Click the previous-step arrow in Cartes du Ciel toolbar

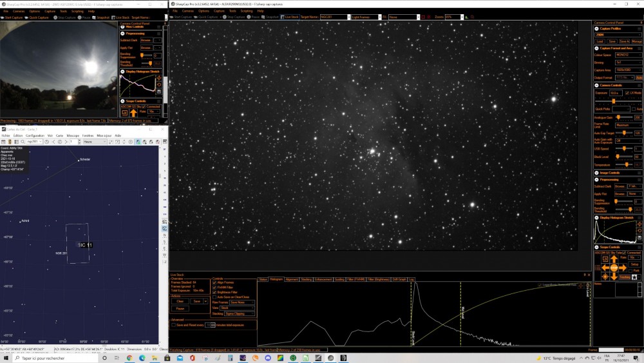tap(53, 142)
